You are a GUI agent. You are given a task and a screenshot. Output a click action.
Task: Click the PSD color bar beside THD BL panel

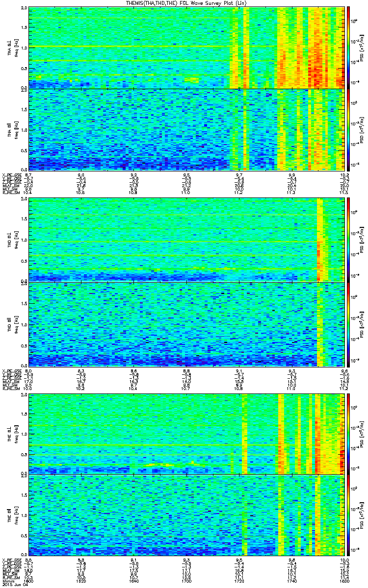[349, 240]
